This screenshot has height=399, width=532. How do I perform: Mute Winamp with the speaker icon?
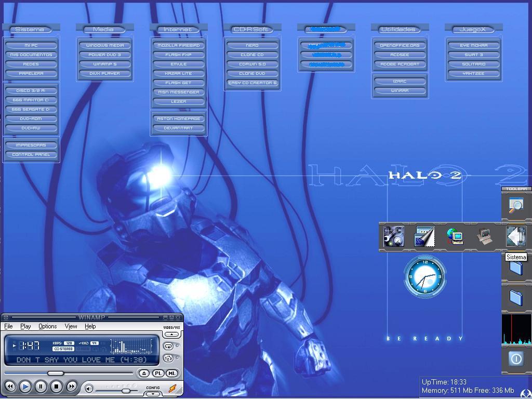[88, 389]
